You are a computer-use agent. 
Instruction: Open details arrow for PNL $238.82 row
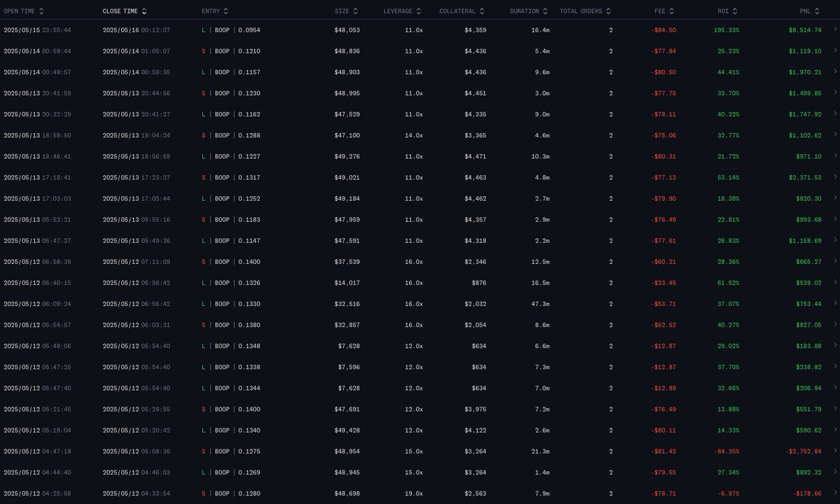click(834, 367)
